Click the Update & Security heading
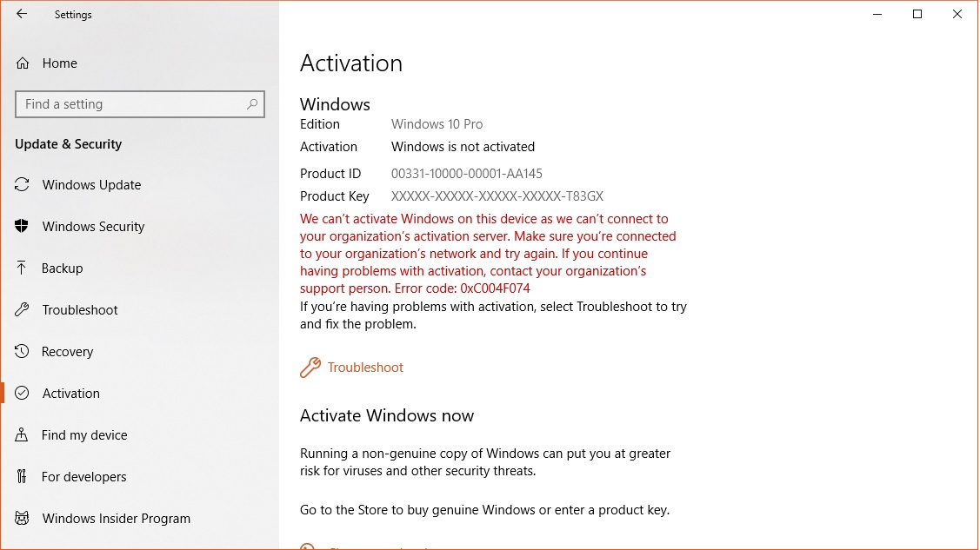980x550 pixels. 68,144
